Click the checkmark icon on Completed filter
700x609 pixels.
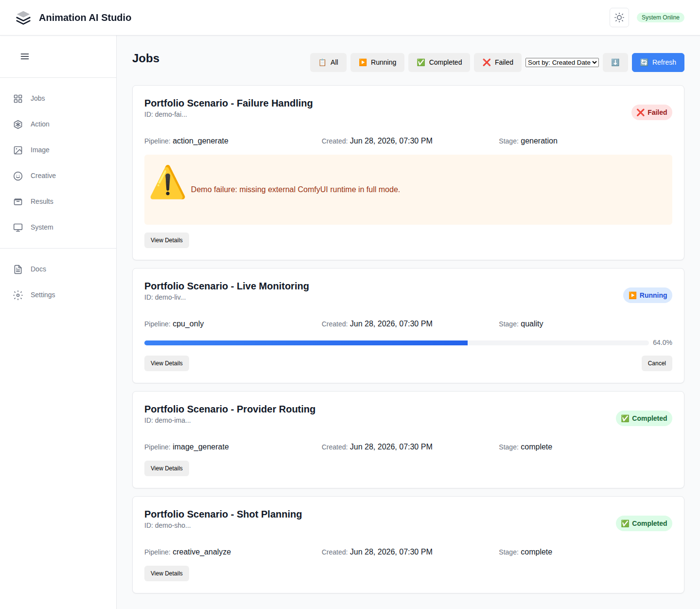[421, 62]
